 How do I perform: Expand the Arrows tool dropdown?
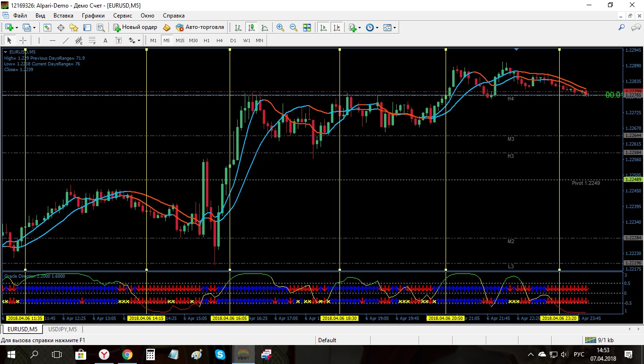click(x=139, y=40)
